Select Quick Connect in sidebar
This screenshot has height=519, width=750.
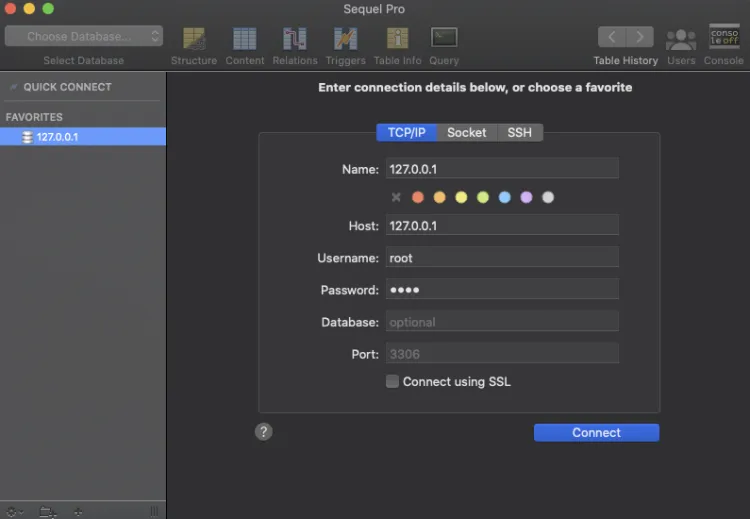tap(67, 87)
